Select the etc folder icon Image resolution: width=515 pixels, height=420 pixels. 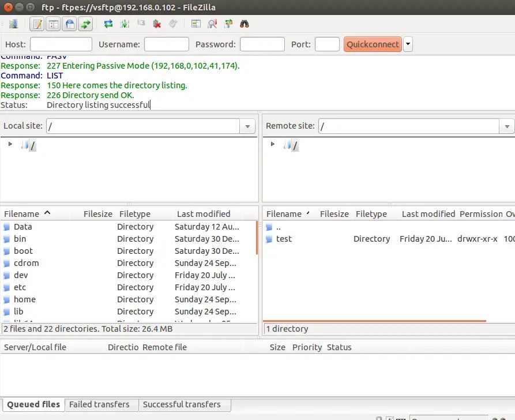coord(6,287)
